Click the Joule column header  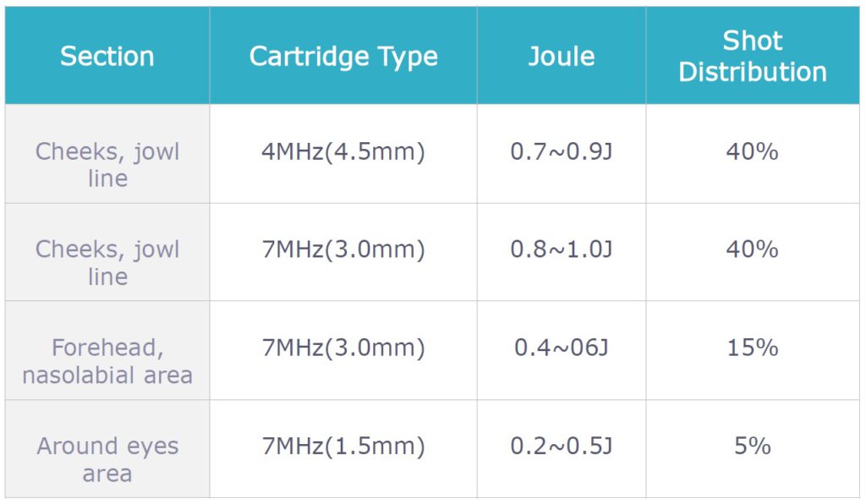click(562, 57)
